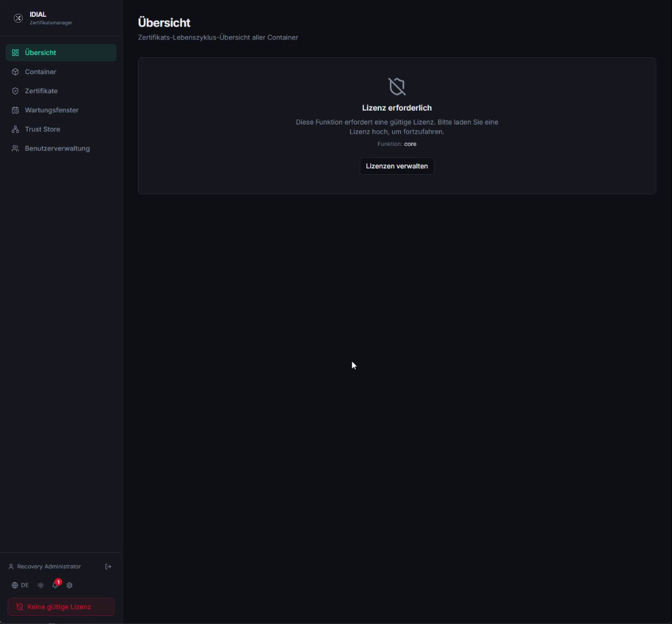Image resolution: width=672 pixels, height=624 pixels.
Task: Click the Lizenzen verwalten button
Action: coord(397,166)
